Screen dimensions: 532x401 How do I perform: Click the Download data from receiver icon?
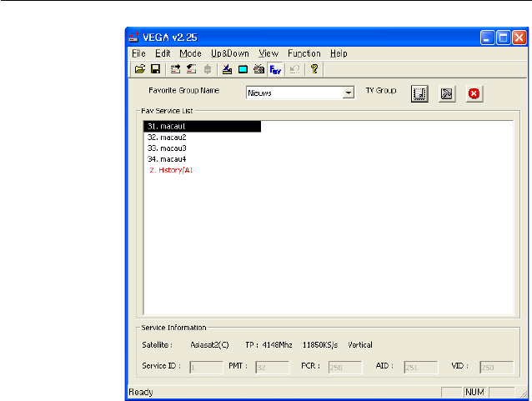tap(191, 69)
